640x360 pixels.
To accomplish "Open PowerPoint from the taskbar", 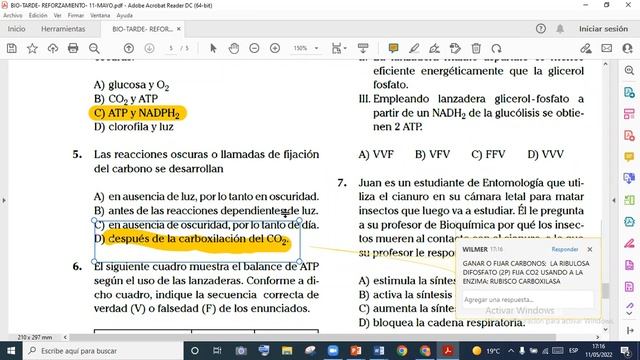I will click(356, 351).
